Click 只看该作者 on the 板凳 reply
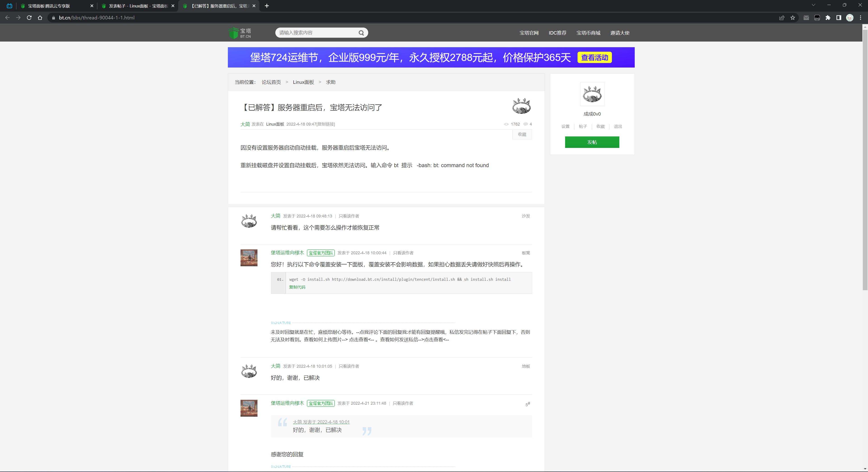Viewport: 868px width, 472px height. (x=403, y=253)
